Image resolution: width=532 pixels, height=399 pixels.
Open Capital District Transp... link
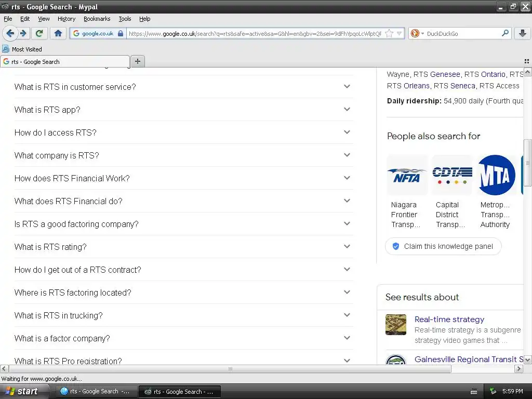click(450, 215)
